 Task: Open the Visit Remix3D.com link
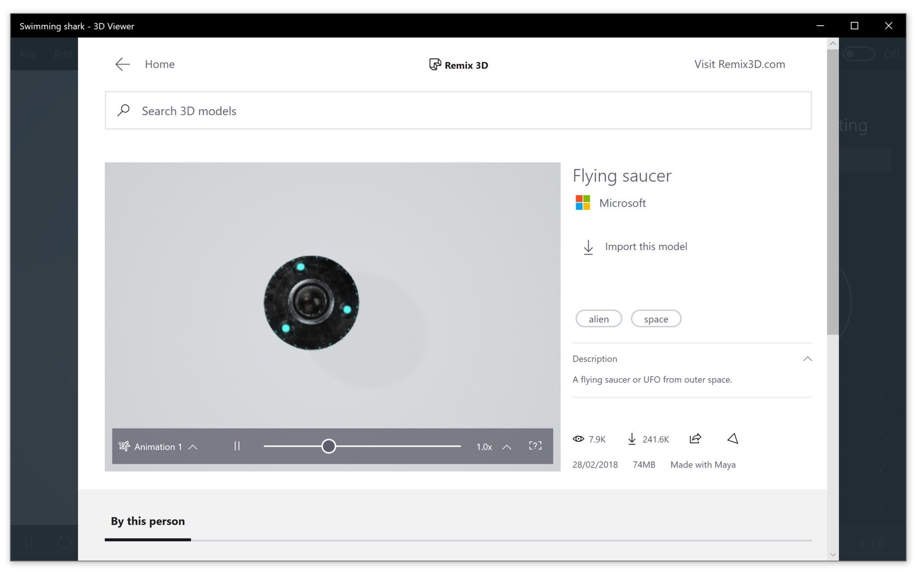pos(739,64)
